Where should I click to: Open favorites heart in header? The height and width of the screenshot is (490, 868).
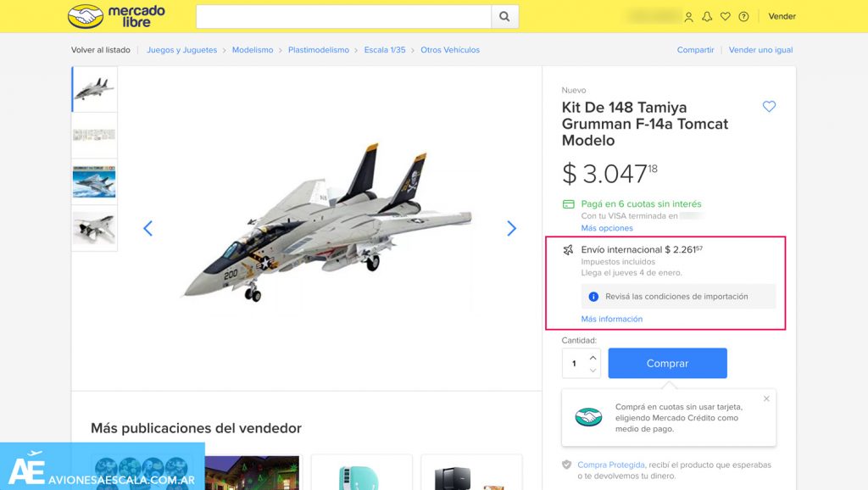[725, 16]
